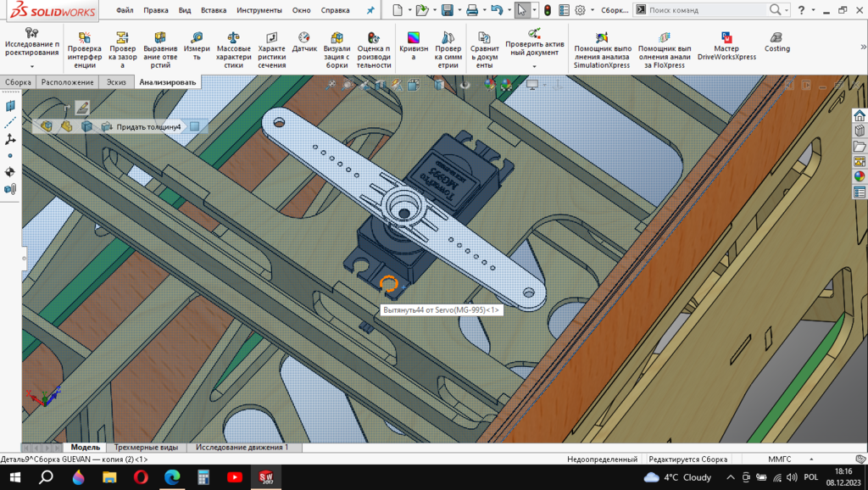Open the Opera browser from the taskbar

coord(140,477)
